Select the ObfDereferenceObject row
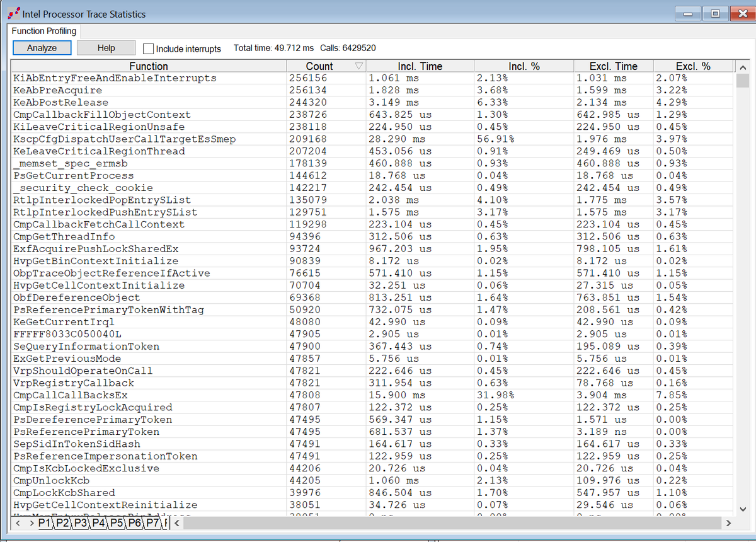Image resolution: width=756 pixels, height=542 pixels. coord(373,297)
